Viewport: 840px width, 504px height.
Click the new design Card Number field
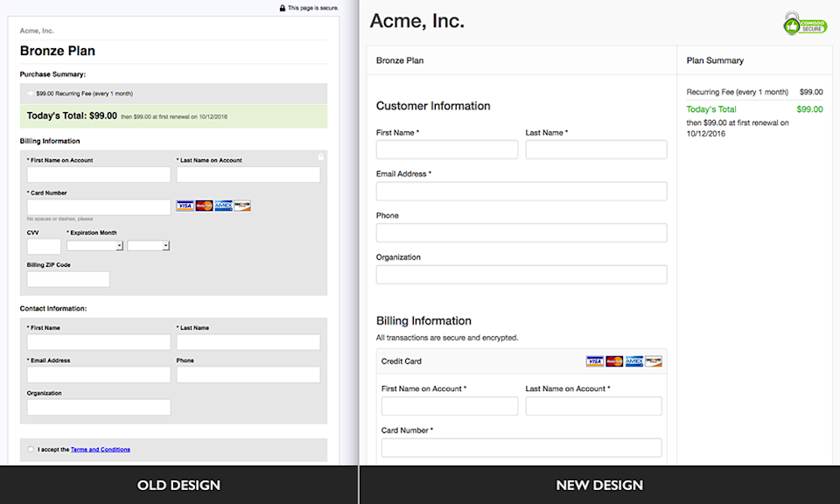[521, 448]
